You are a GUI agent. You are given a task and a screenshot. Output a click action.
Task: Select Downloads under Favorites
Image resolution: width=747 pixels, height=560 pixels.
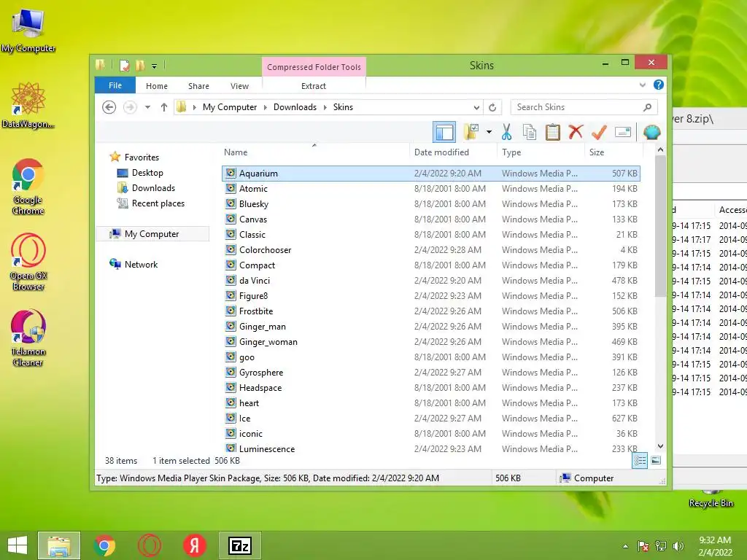(153, 188)
